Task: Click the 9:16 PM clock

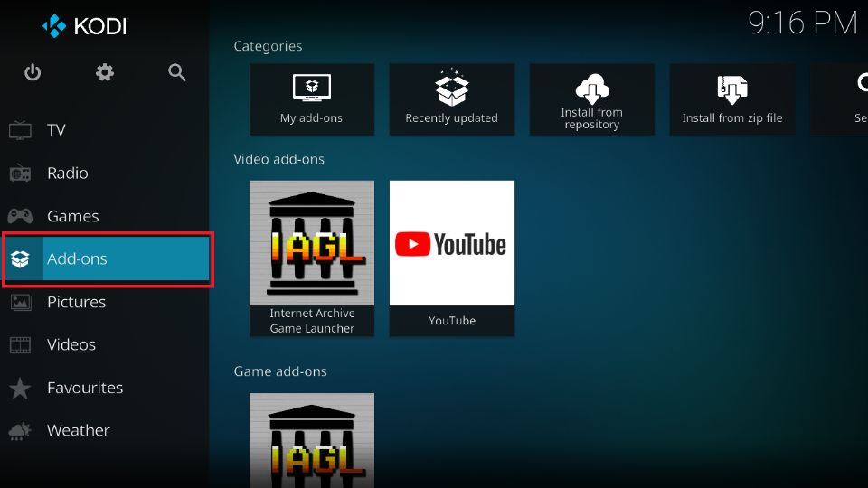Action: [802, 23]
